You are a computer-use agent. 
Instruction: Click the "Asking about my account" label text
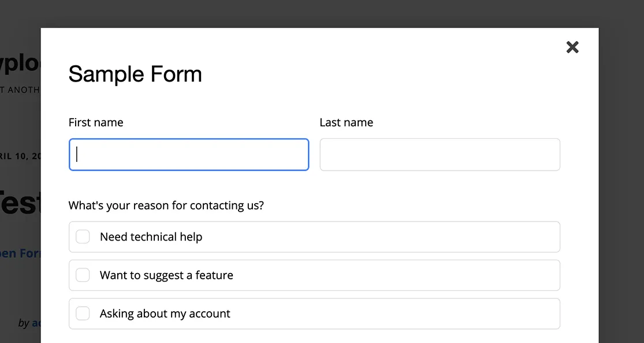pos(165,313)
